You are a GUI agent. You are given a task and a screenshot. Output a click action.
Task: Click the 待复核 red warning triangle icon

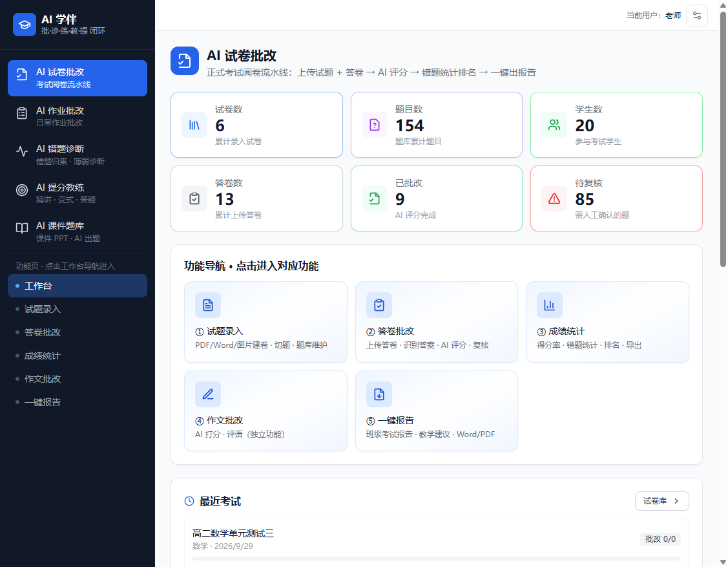click(554, 198)
